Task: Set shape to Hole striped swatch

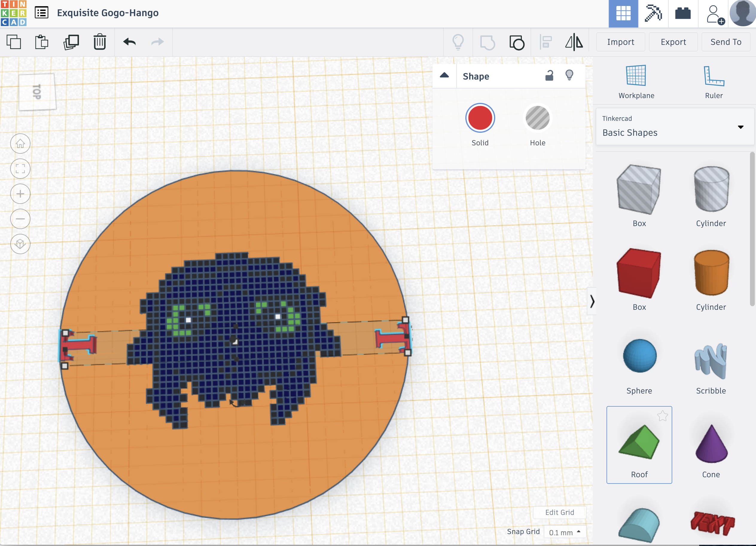Action: point(537,118)
